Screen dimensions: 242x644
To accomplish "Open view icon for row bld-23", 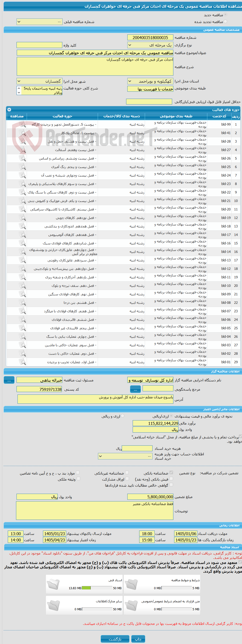I will point(23,184).
